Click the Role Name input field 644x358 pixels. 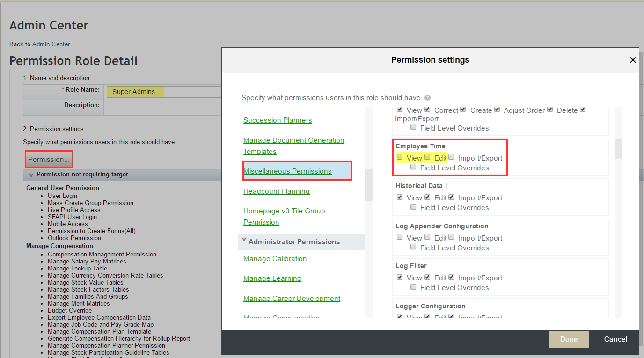pyautogui.click(x=164, y=92)
